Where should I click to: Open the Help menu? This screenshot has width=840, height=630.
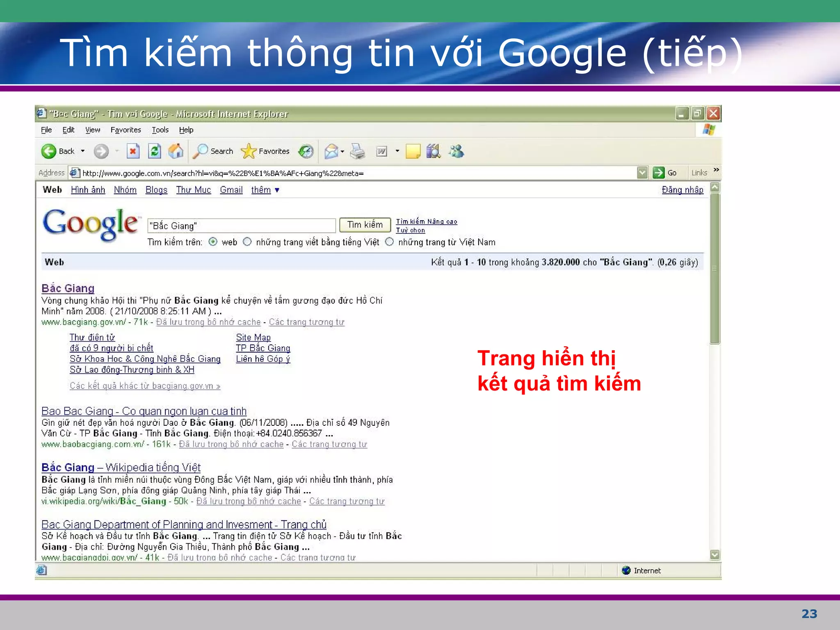(x=186, y=130)
